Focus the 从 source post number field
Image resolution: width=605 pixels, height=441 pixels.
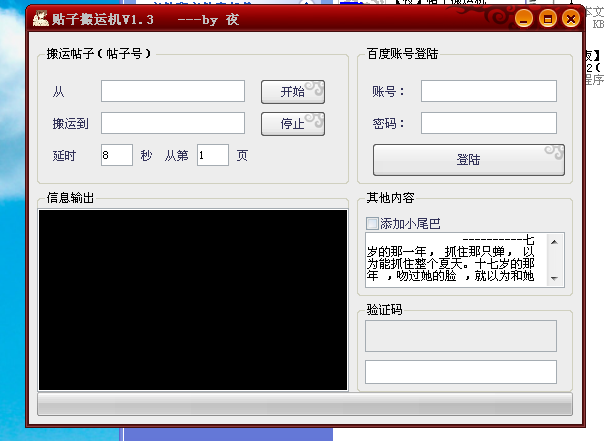point(172,91)
